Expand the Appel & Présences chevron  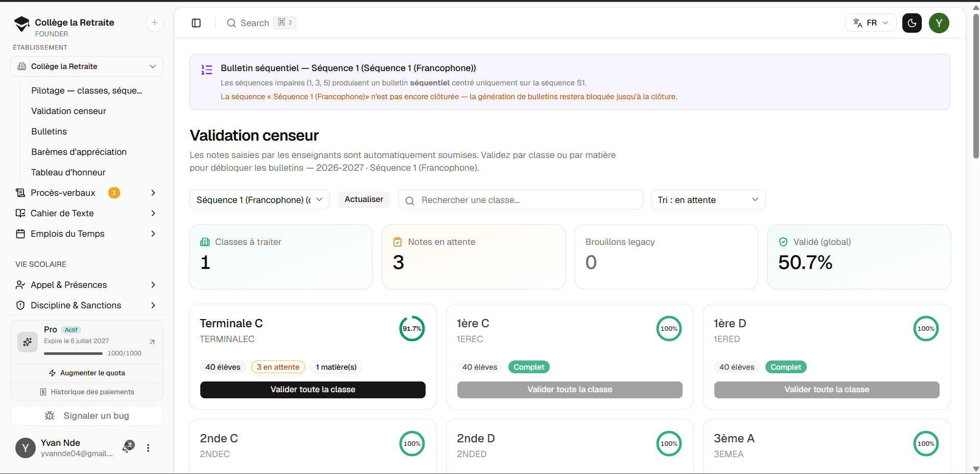(x=153, y=285)
